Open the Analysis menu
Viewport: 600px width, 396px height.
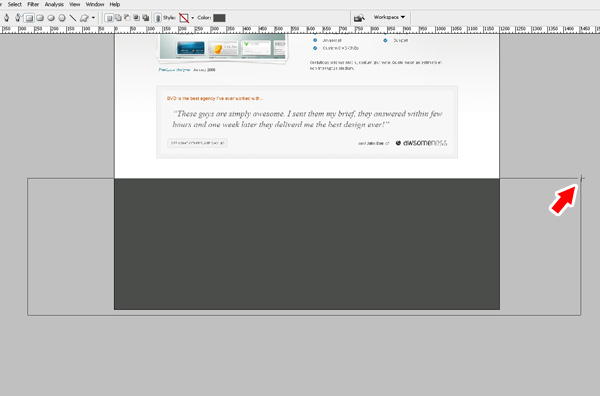tap(54, 5)
